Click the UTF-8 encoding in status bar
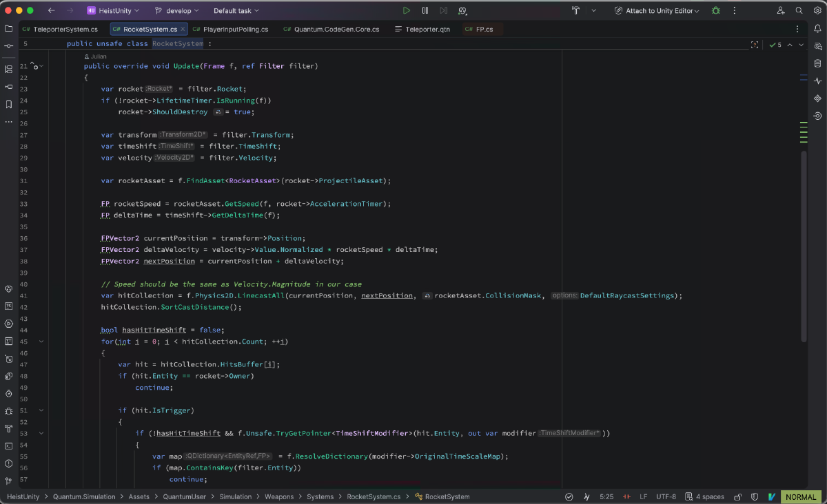The image size is (827, 504). [x=666, y=496]
